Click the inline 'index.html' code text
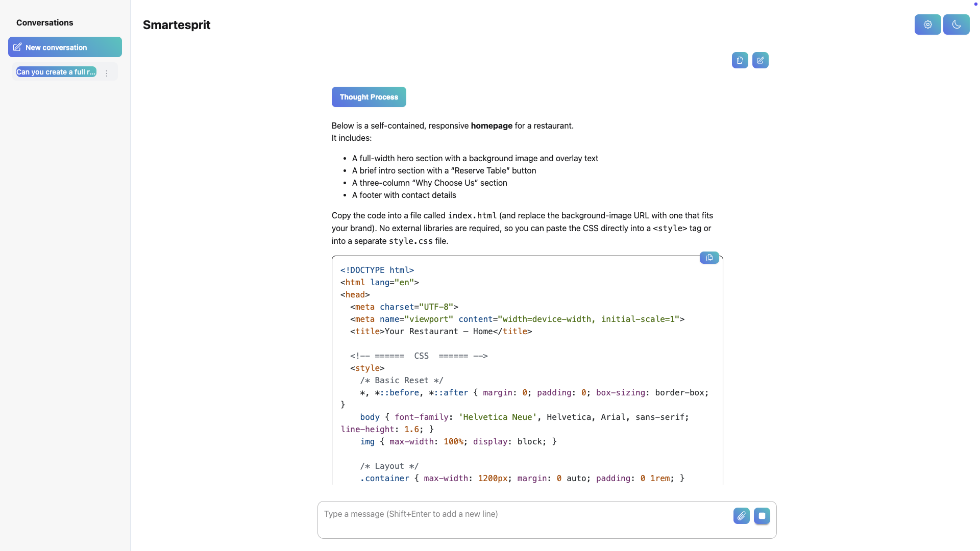The height and width of the screenshot is (551, 980). point(472,215)
